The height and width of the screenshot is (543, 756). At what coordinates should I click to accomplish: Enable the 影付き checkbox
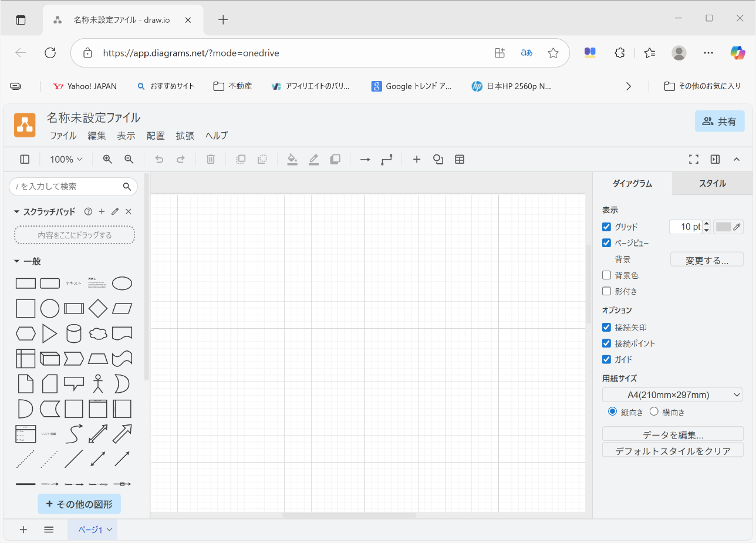(x=607, y=291)
